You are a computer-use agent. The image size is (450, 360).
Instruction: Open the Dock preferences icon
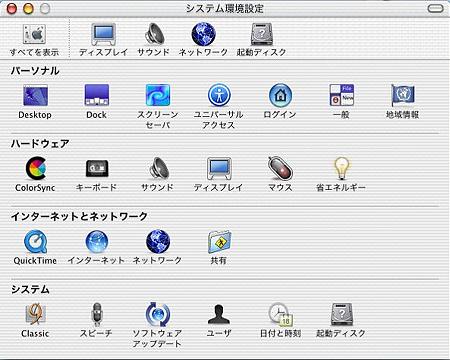[97, 95]
